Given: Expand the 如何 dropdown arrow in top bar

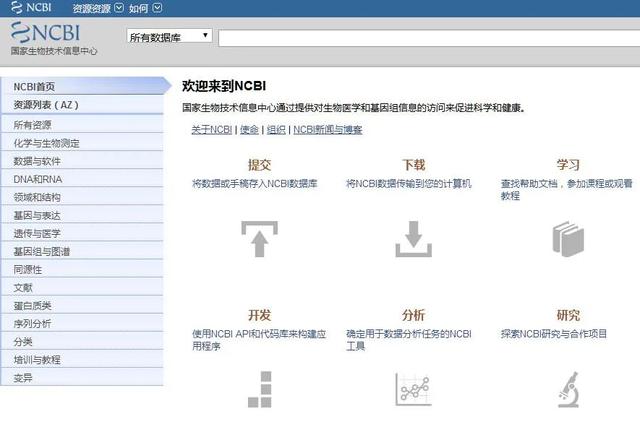Looking at the screenshot, I should click(x=158, y=8).
